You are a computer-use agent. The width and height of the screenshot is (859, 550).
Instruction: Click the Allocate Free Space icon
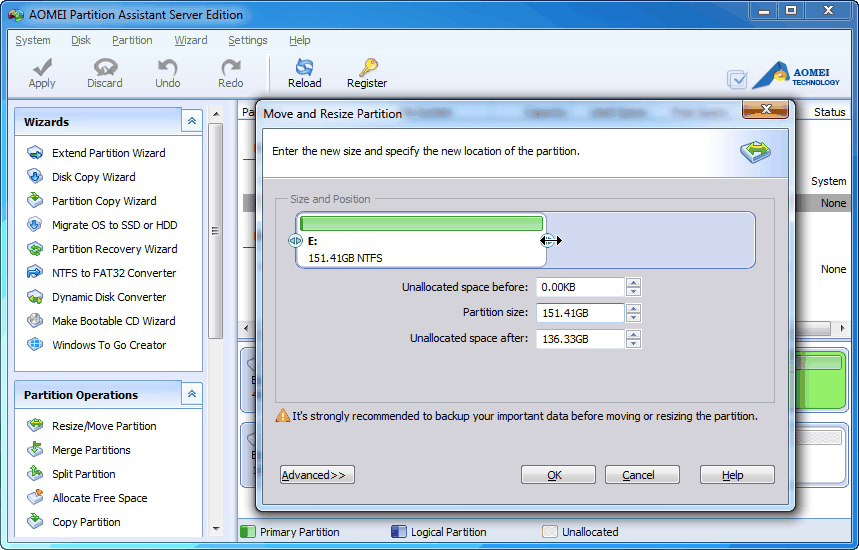(x=35, y=497)
